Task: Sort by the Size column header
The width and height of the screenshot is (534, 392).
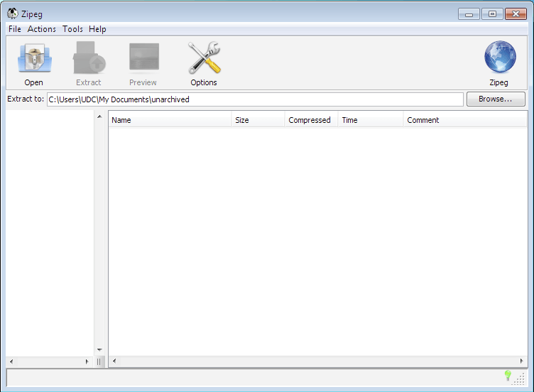Action: pyautogui.click(x=258, y=120)
